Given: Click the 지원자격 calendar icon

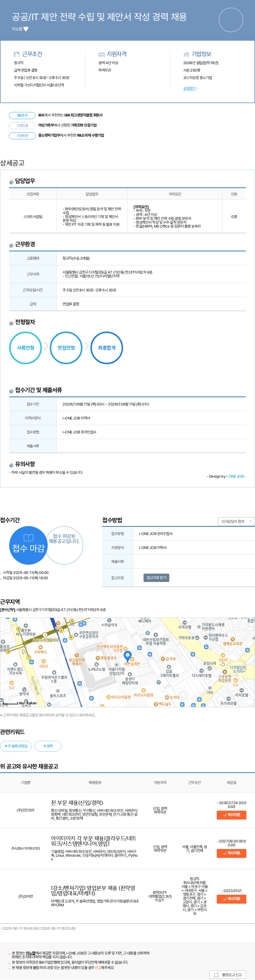Looking at the screenshot, I should tap(101, 54).
